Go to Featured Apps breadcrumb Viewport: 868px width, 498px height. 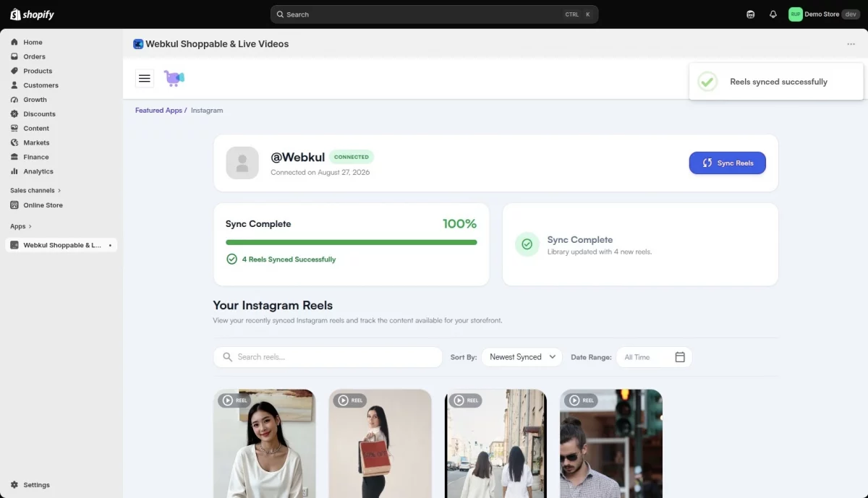[158, 111]
